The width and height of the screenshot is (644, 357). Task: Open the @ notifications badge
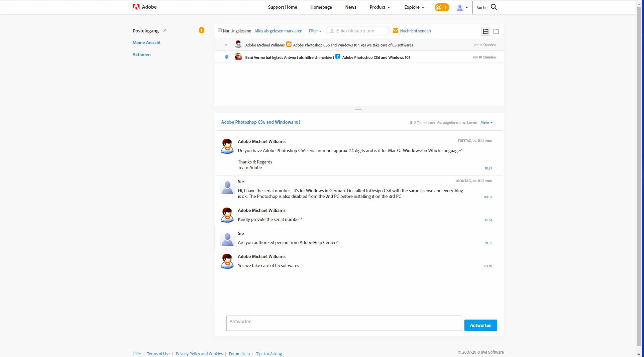click(442, 7)
